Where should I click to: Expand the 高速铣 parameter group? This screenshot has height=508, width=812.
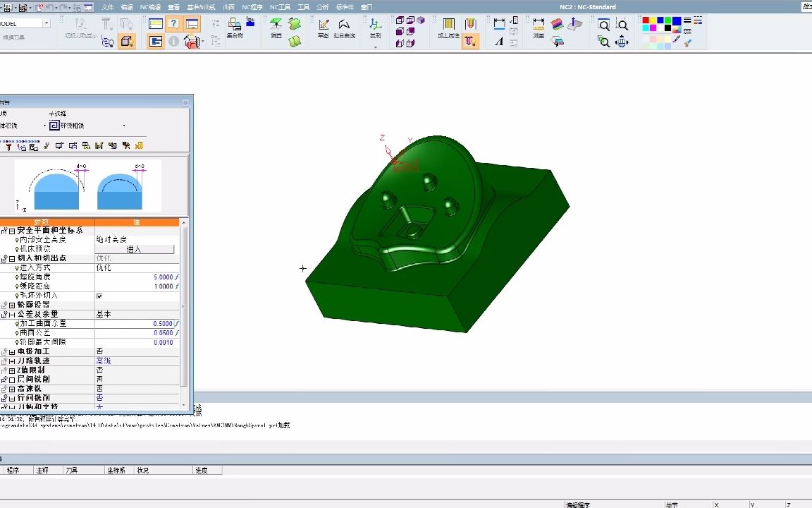[12, 389]
